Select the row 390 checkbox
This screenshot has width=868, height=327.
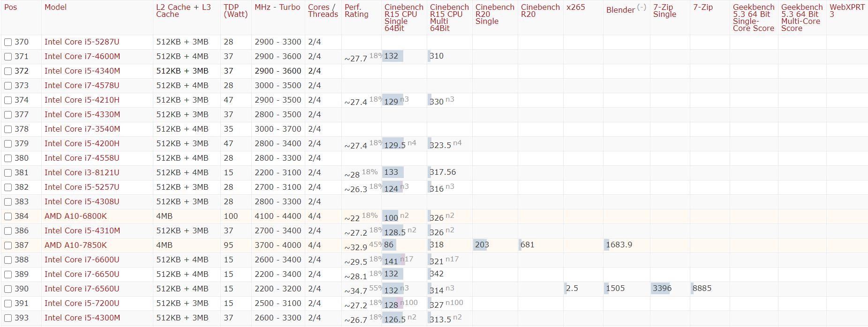(8, 289)
